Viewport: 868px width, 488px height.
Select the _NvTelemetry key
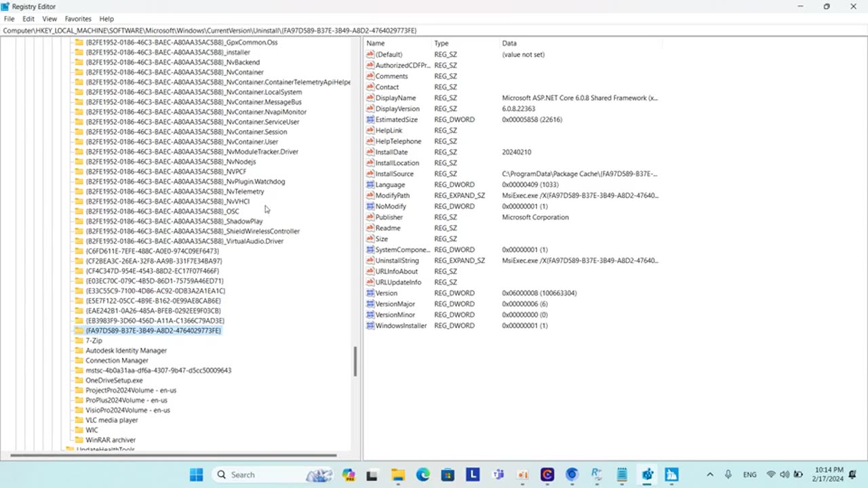click(175, 191)
